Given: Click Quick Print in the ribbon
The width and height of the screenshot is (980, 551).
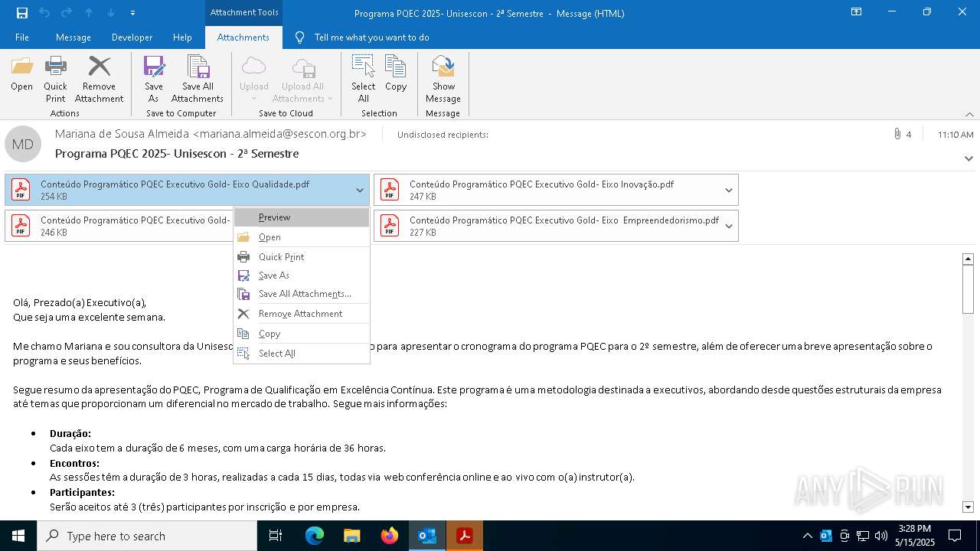Looking at the screenshot, I should tap(55, 79).
